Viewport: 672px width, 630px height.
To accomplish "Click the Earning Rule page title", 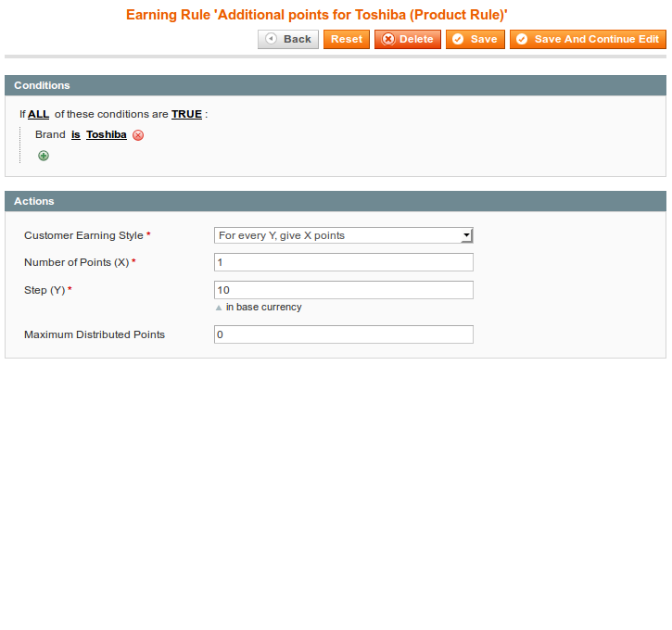I will click(x=317, y=15).
